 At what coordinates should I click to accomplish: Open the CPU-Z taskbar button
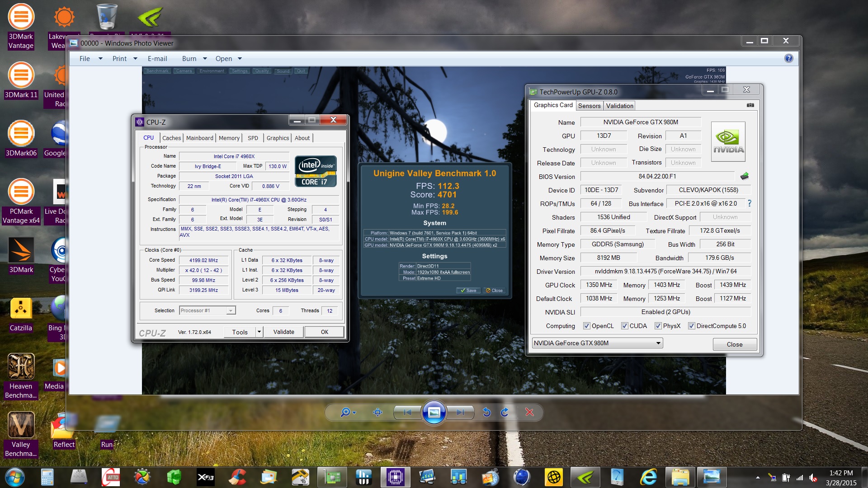pos(395,477)
